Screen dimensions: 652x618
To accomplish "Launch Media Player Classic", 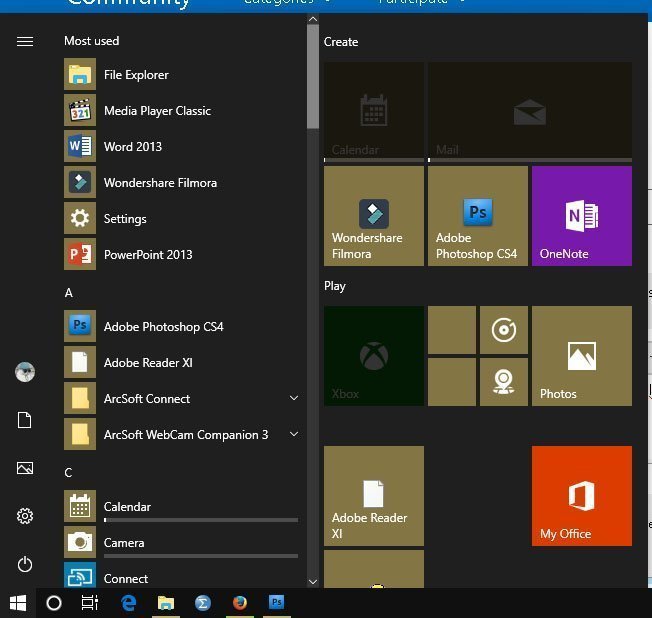I will pyautogui.click(x=181, y=111).
